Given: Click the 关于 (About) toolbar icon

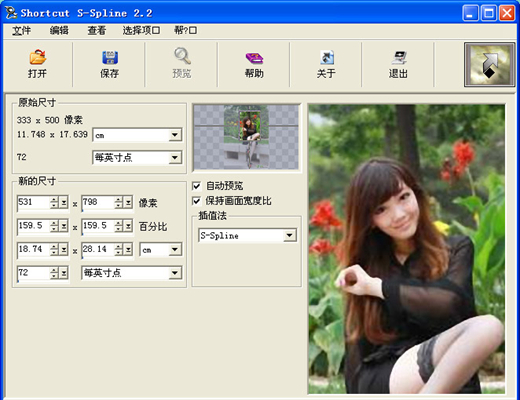Looking at the screenshot, I should tap(327, 57).
